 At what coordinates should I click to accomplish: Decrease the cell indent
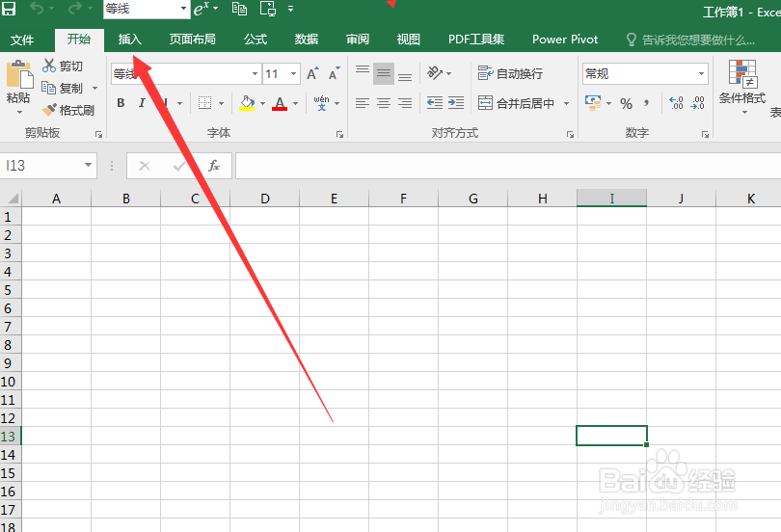tap(434, 103)
